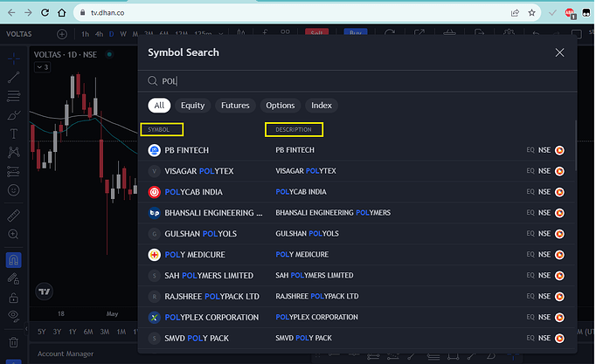603x364 pixels.
Task: Choose SMVD POLY PACK from results
Action: coord(357,339)
